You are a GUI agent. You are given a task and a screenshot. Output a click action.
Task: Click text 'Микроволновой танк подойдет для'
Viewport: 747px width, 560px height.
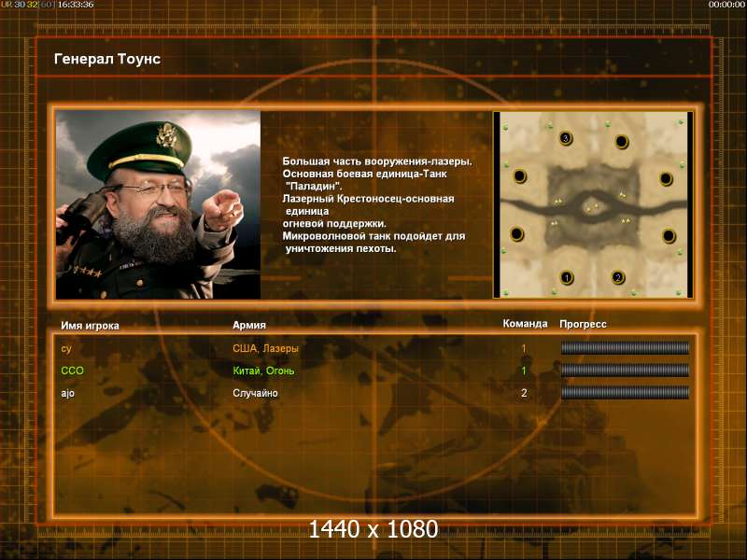(x=374, y=236)
